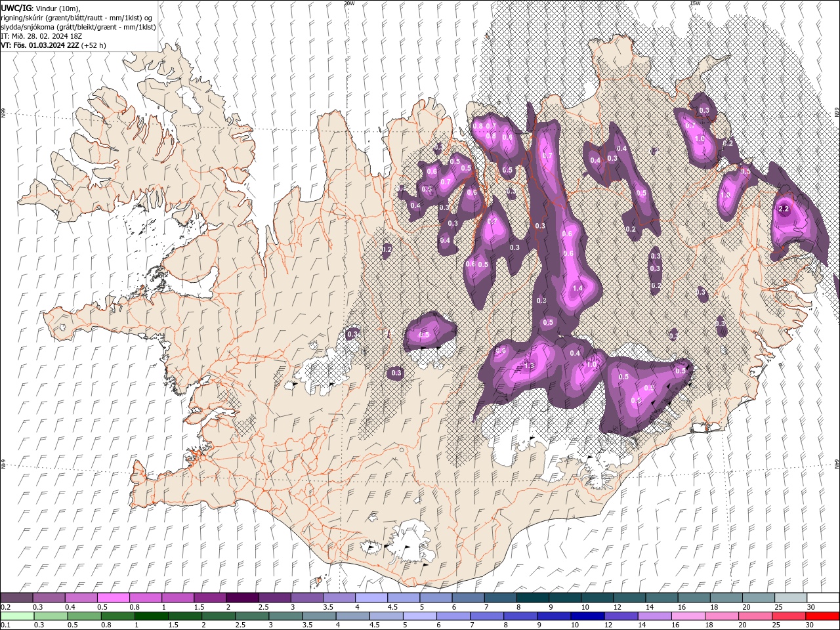Select bright pink upper swatch between 0.5 and 0.8
The height and width of the screenshot is (630, 840).
[x=113, y=598]
